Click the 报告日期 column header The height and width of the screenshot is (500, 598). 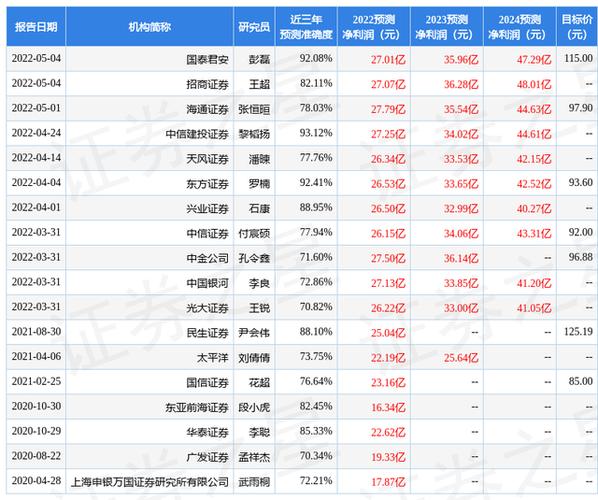click(36, 27)
